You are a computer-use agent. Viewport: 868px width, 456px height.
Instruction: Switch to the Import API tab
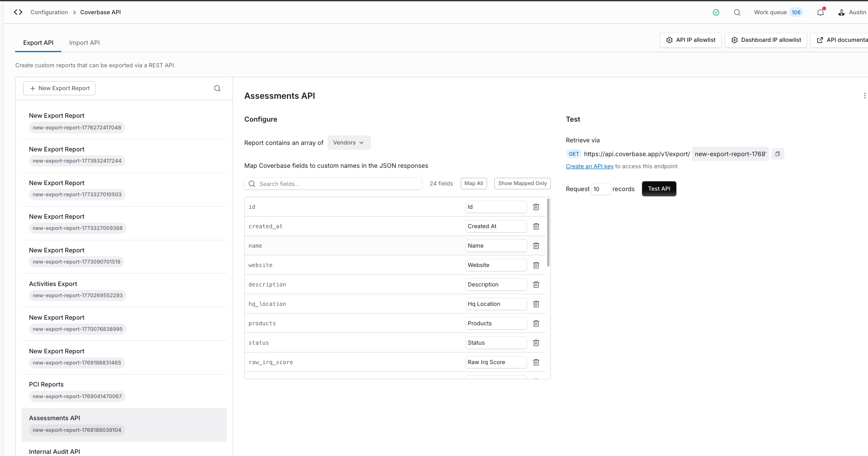pos(85,43)
